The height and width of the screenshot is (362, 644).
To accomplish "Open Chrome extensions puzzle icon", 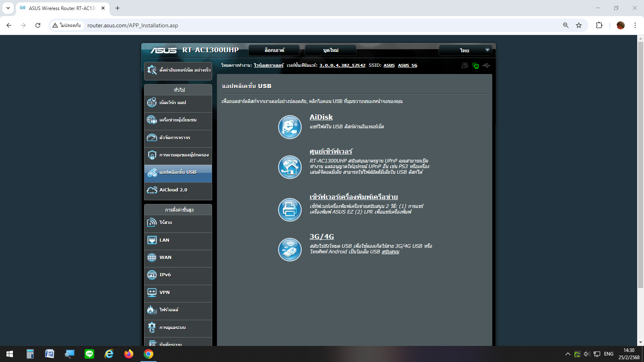I will pos(599,25).
